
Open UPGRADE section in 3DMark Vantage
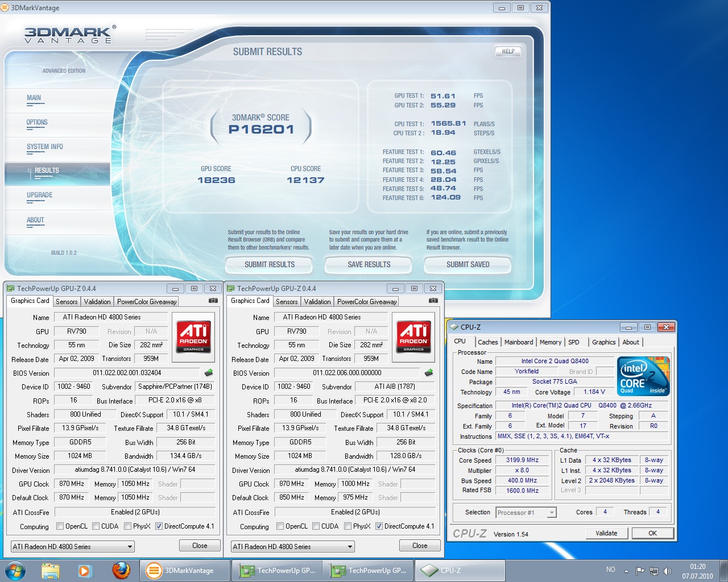[40, 195]
